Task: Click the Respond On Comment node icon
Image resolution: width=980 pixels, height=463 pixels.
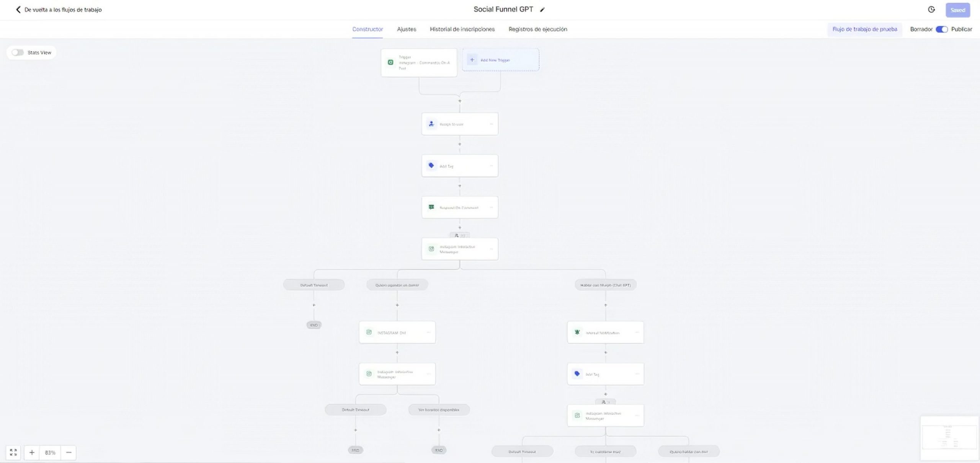Action: coord(431,207)
